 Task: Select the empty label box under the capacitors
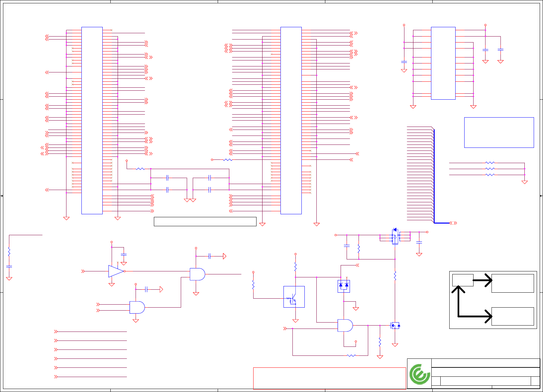205,222
